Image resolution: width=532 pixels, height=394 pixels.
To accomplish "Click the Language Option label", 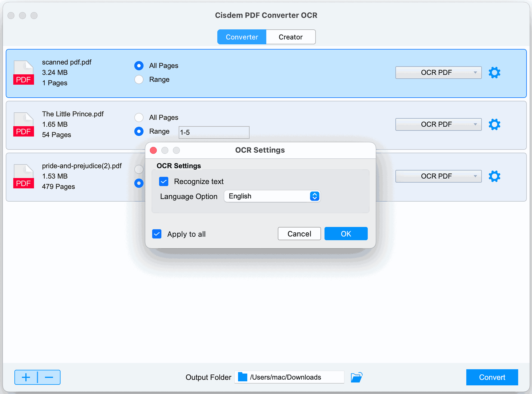I will [189, 196].
